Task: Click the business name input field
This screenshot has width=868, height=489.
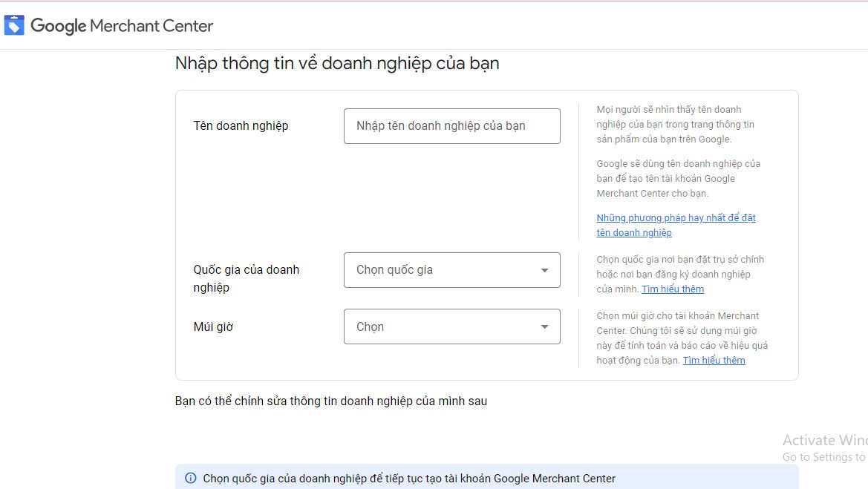Action: 451,125
